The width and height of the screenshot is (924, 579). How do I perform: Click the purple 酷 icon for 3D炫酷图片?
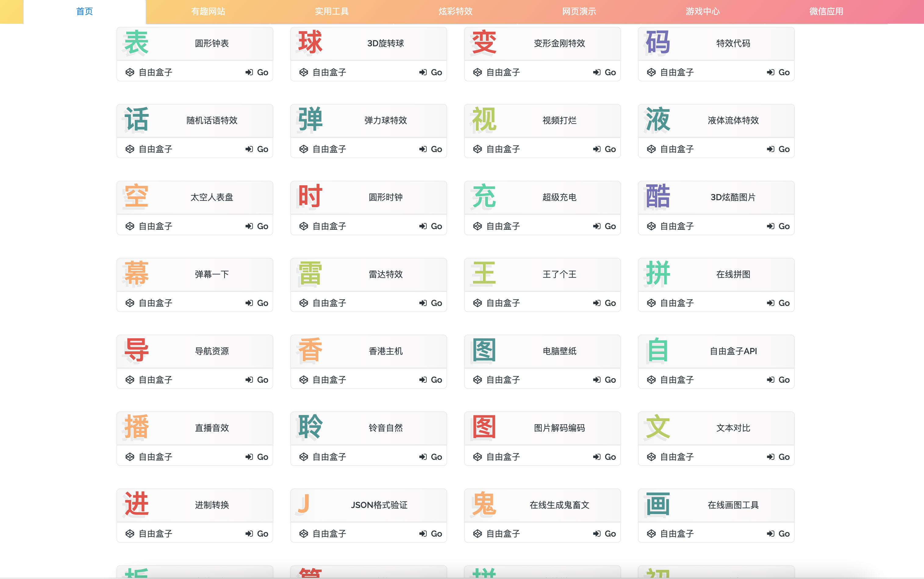tap(658, 197)
